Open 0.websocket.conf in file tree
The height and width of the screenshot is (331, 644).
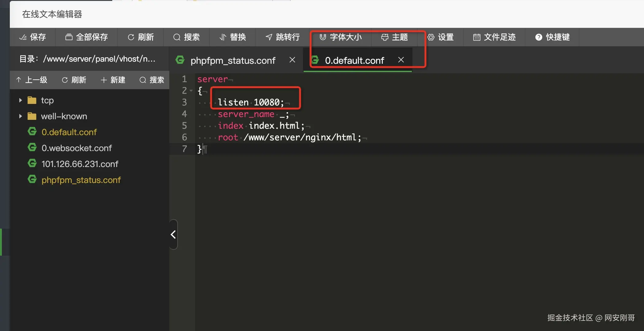click(76, 148)
